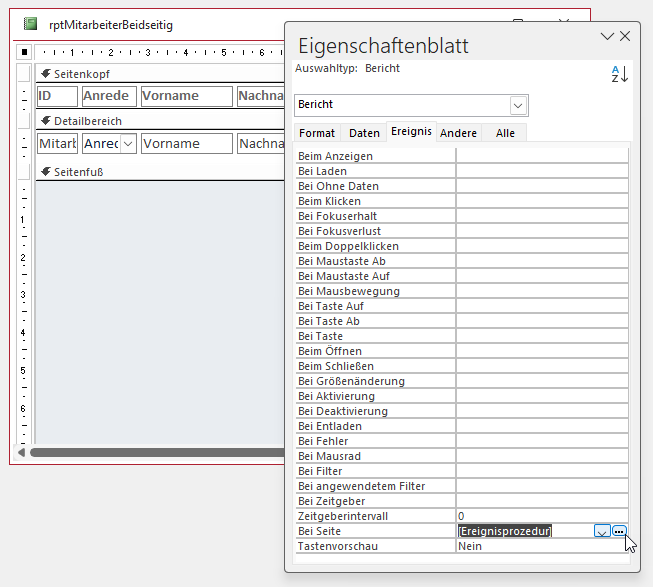The width and height of the screenshot is (653, 587).
Task: Click the Bei Ohne Daten property field
Action: 542,186
